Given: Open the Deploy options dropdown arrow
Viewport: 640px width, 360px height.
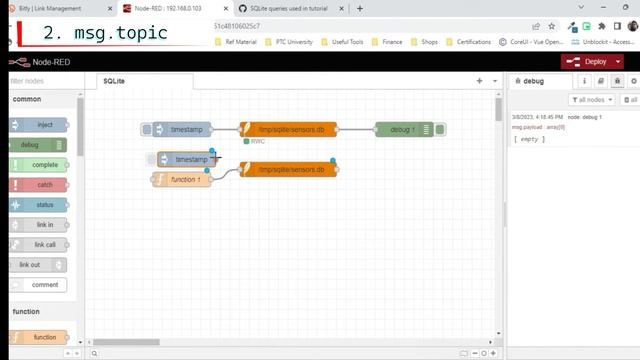Looking at the screenshot, I should (618, 62).
